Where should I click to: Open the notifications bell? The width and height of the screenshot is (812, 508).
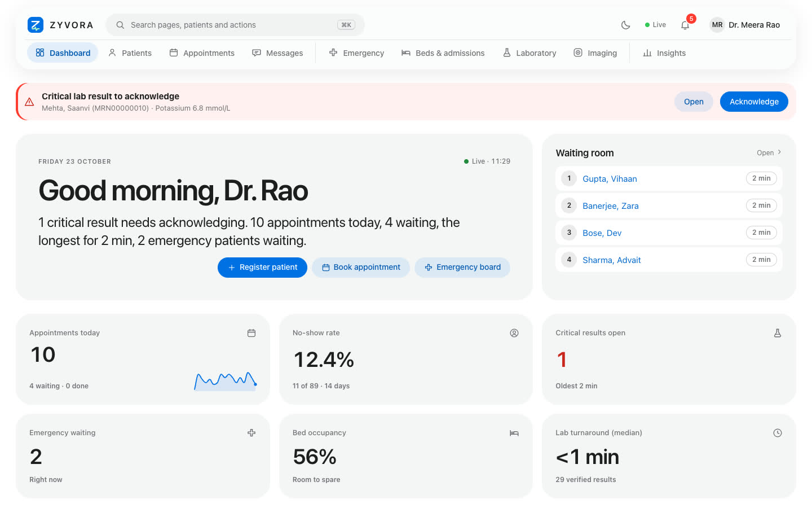[x=685, y=25]
